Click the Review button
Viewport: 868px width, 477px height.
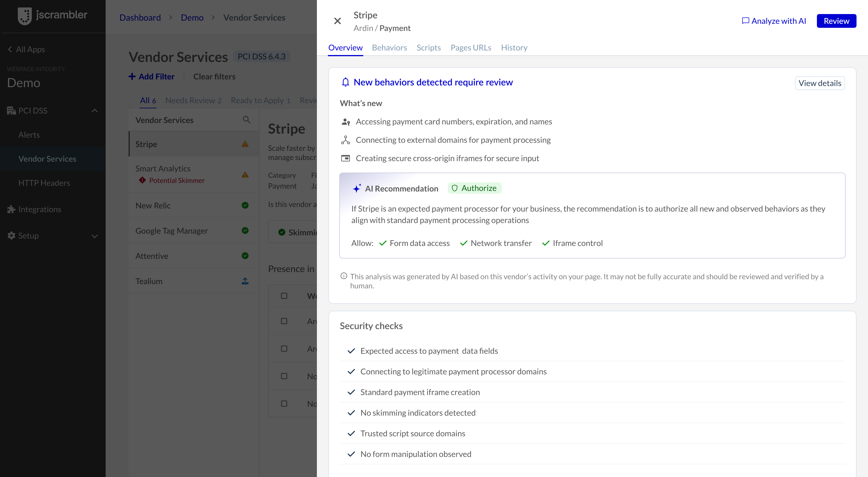tap(836, 21)
